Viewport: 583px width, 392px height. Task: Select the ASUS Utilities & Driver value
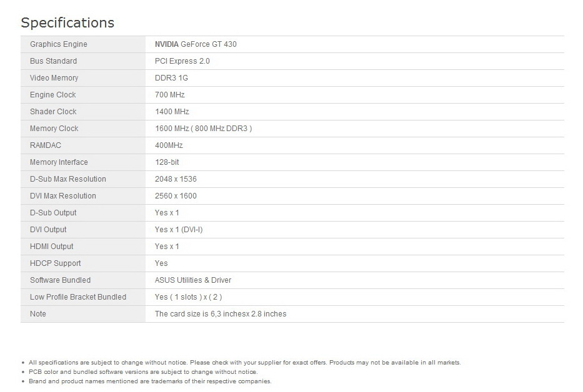[x=193, y=280]
